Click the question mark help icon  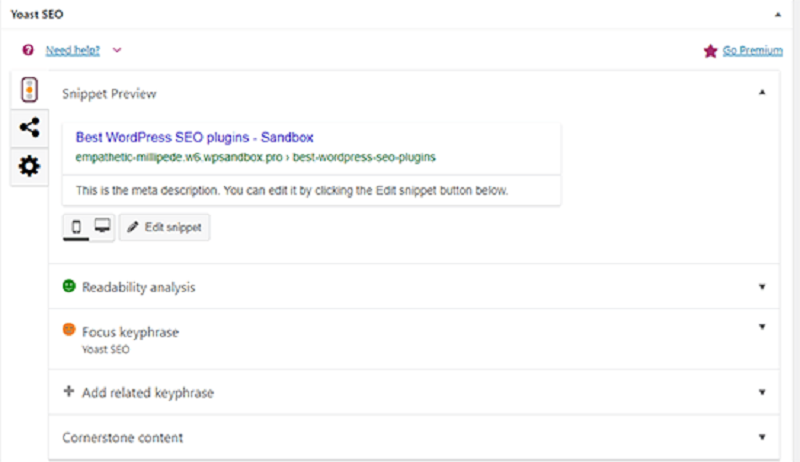point(28,49)
